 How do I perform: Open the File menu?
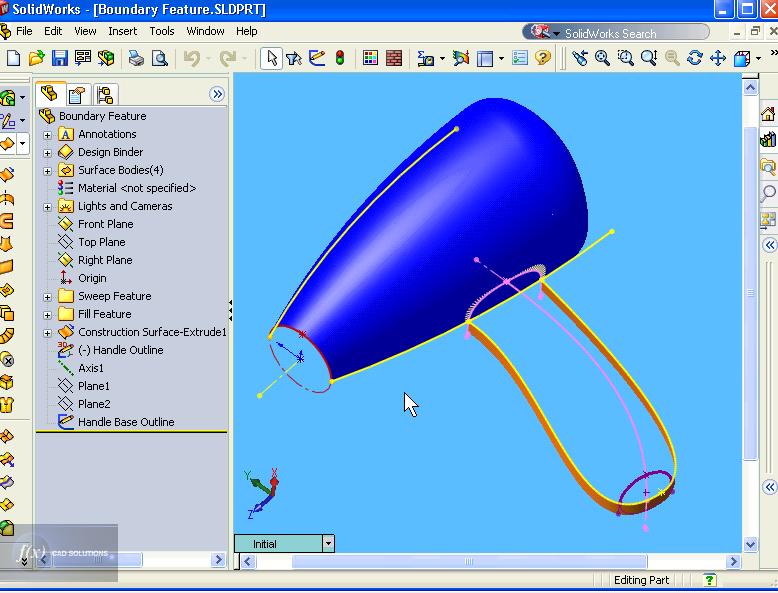[24, 31]
